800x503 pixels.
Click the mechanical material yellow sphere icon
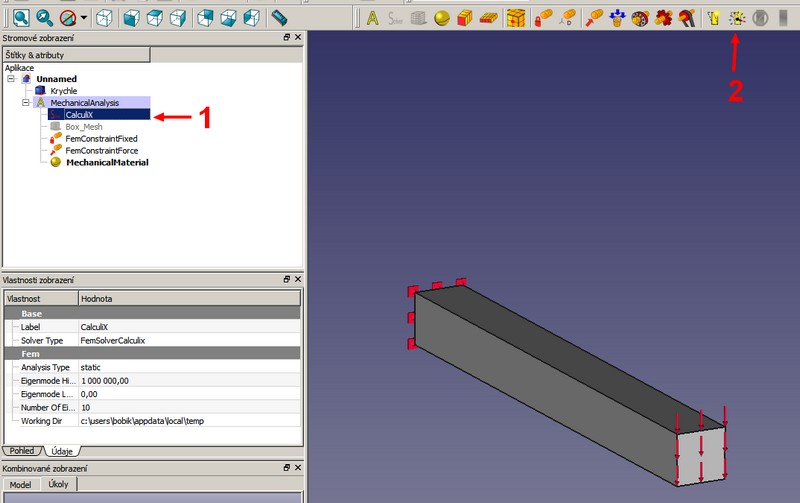441,17
